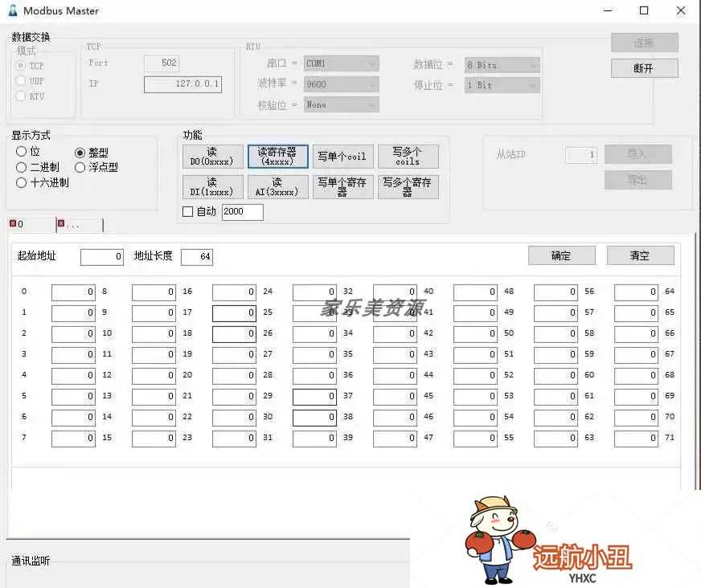701x588 pixels.
Task: Click the 写单个寄存器 button
Action: tap(343, 187)
